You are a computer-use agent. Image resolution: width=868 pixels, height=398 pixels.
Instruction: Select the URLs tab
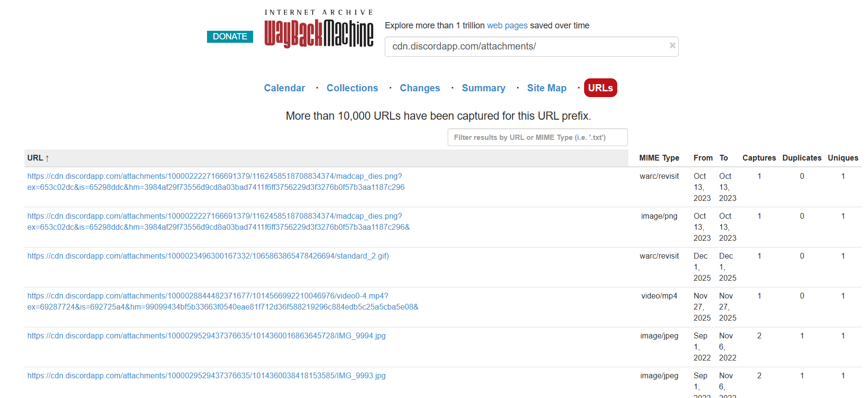point(600,88)
